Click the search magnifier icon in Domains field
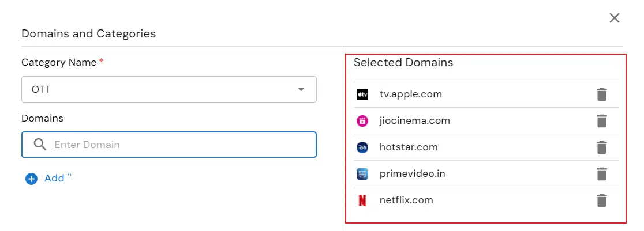The height and width of the screenshot is (231, 644). point(40,145)
